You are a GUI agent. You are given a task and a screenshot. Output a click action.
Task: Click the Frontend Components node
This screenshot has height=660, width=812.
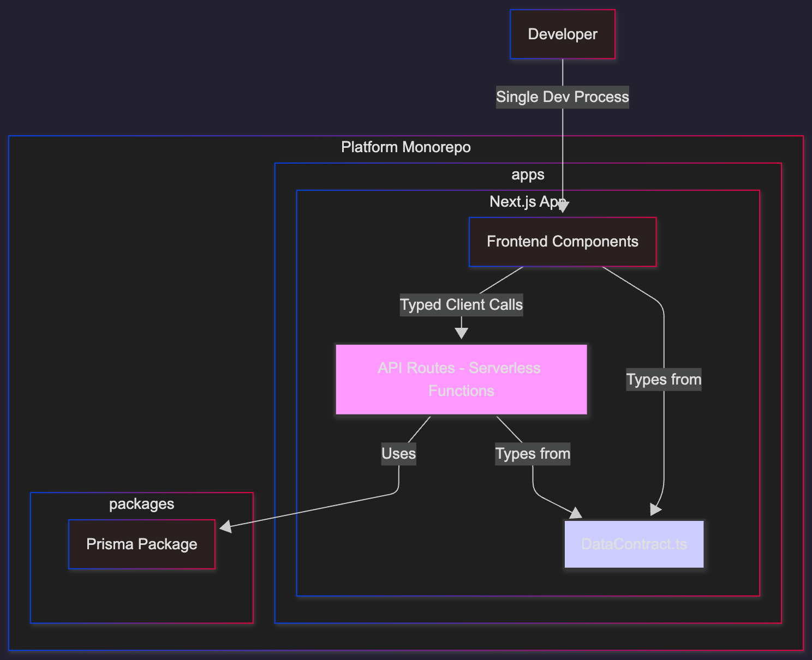coord(563,242)
